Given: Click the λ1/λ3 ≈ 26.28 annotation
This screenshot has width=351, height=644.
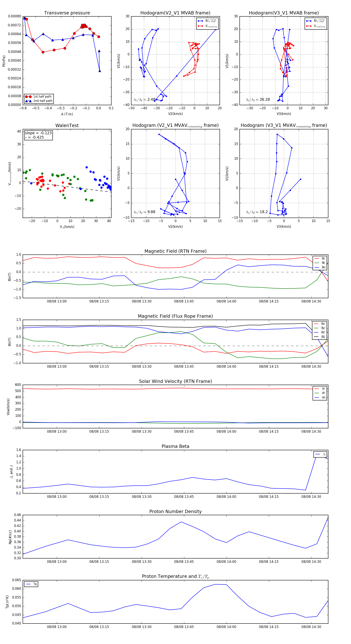Looking at the screenshot, I should 258,100.
